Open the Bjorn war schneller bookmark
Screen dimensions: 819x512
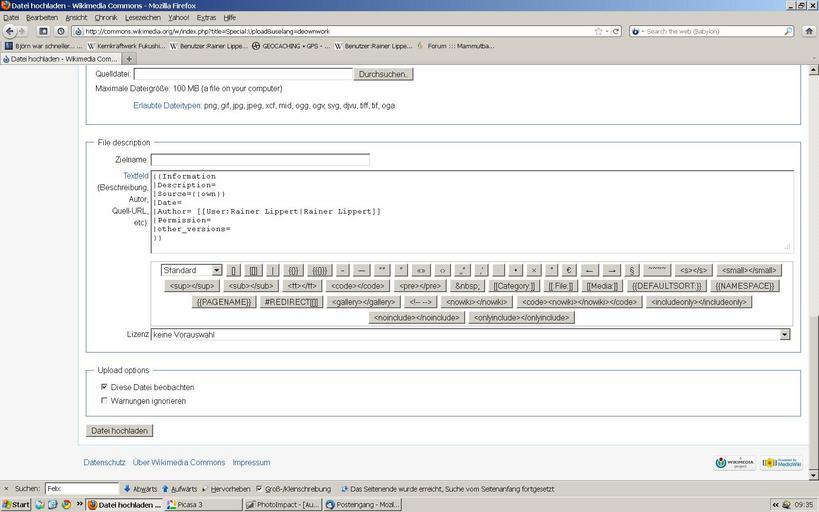43,46
